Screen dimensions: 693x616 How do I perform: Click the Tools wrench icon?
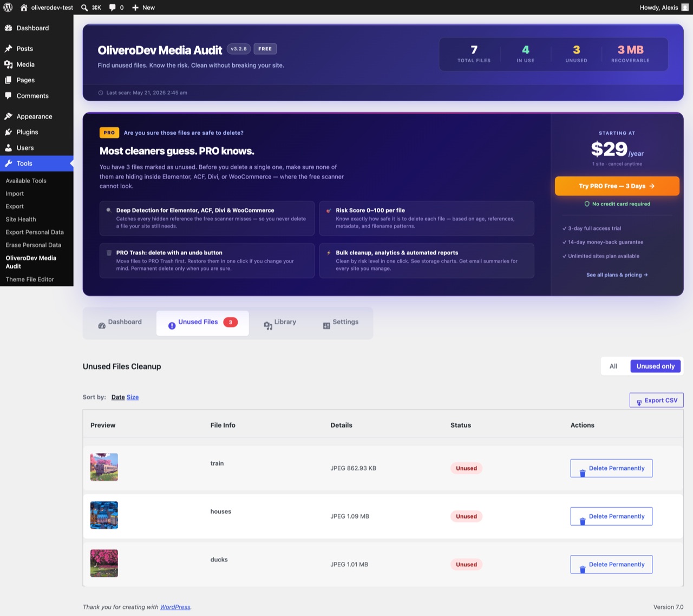(x=8, y=163)
